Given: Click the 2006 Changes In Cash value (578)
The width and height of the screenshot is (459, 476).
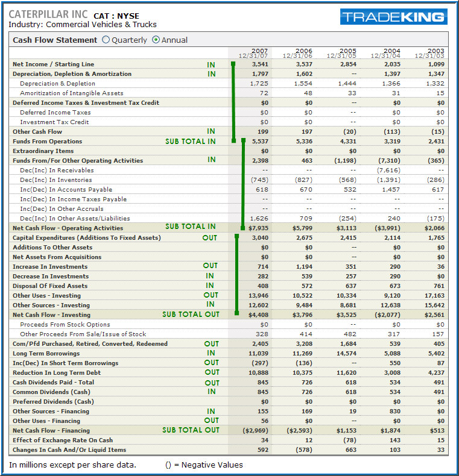Looking at the screenshot, I should click(304, 450).
